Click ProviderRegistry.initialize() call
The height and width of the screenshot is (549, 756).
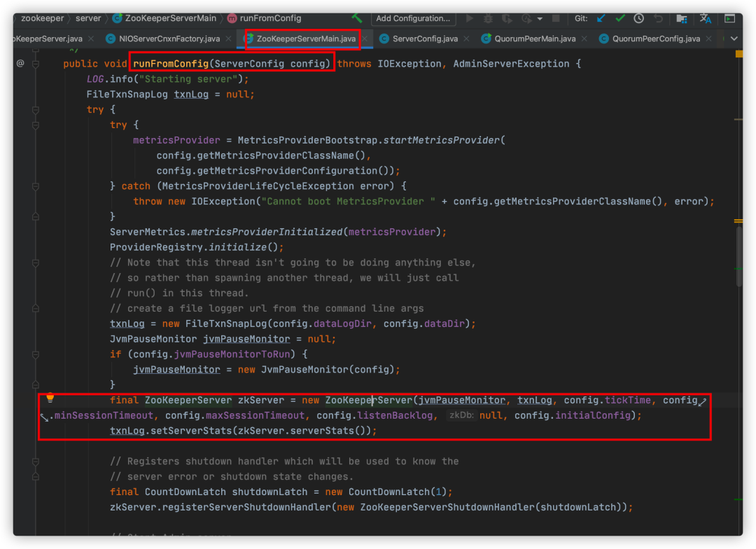pos(194,247)
